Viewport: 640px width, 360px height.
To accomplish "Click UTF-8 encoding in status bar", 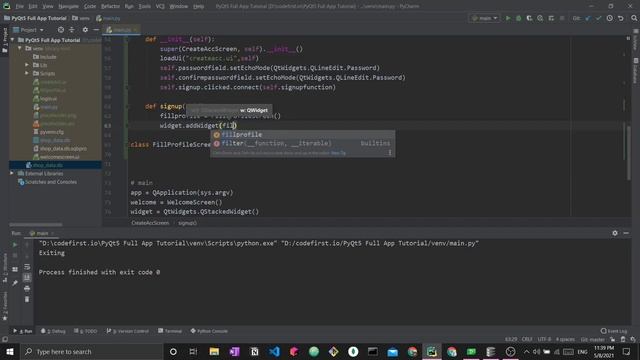I will click(x=544, y=340).
